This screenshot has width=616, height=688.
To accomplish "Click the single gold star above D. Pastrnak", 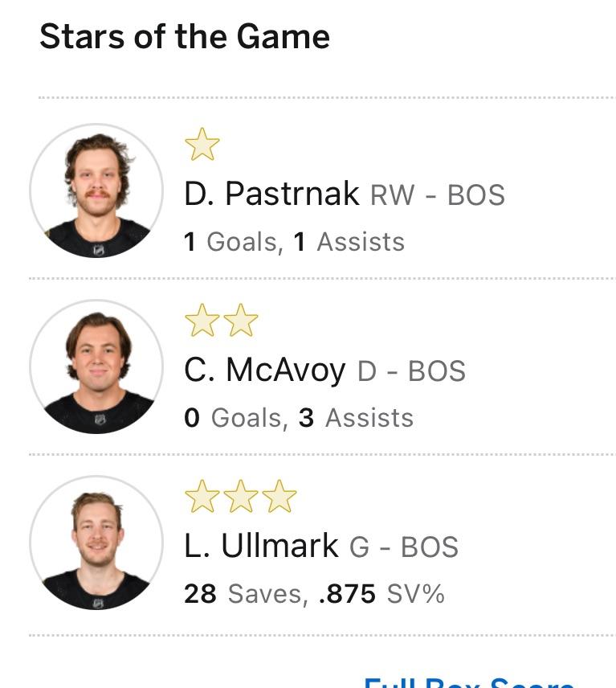I will pyautogui.click(x=202, y=145).
